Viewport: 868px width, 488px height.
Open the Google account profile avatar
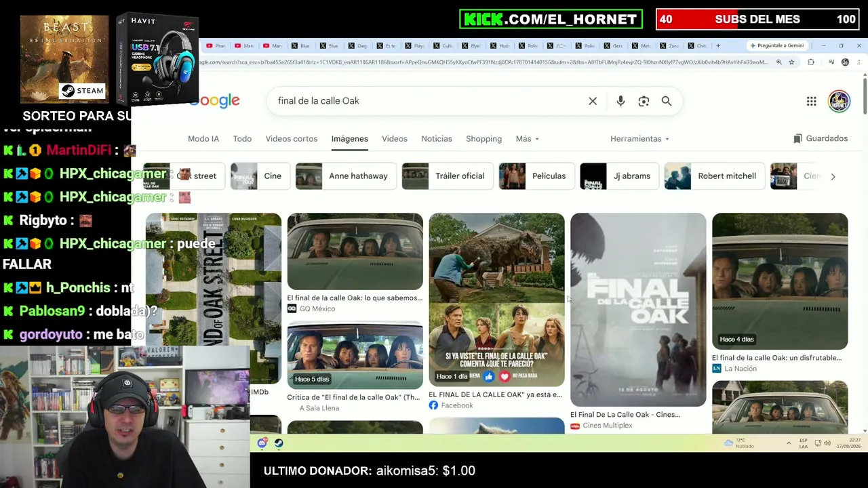(839, 101)
